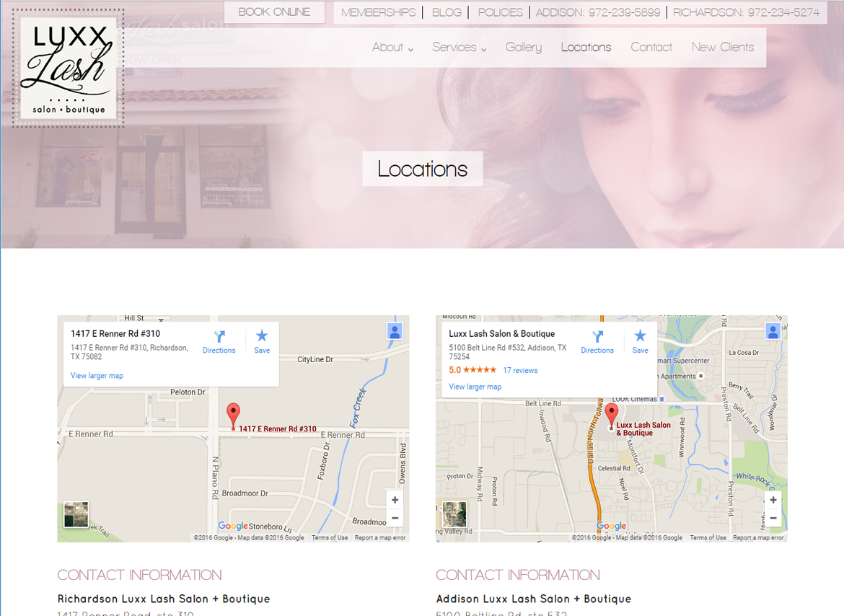Open account profile icon on Addison map
Screen dimensions: 844x616
pyautogui.click(x=773, y=331)
